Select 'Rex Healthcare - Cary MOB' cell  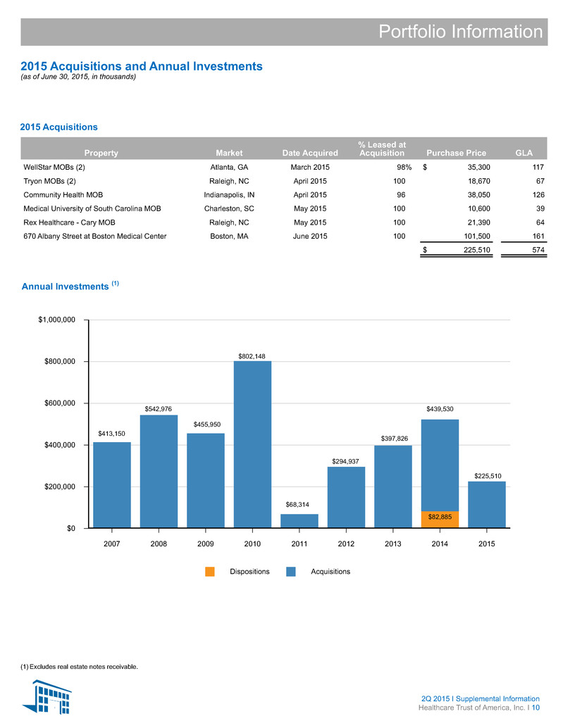coord(69,222)
